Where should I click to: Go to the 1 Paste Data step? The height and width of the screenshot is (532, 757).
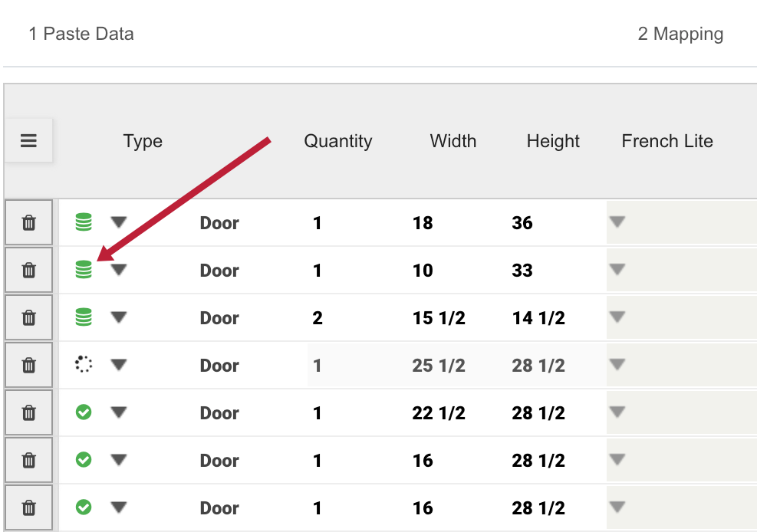click(x=81, y=34)
